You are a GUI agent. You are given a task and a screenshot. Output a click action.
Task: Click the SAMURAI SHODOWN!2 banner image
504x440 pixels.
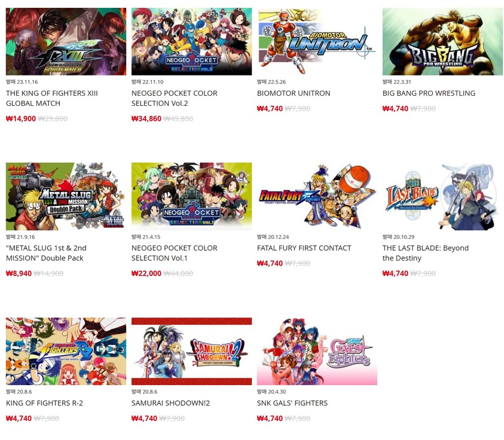click(x=192, y=352)
